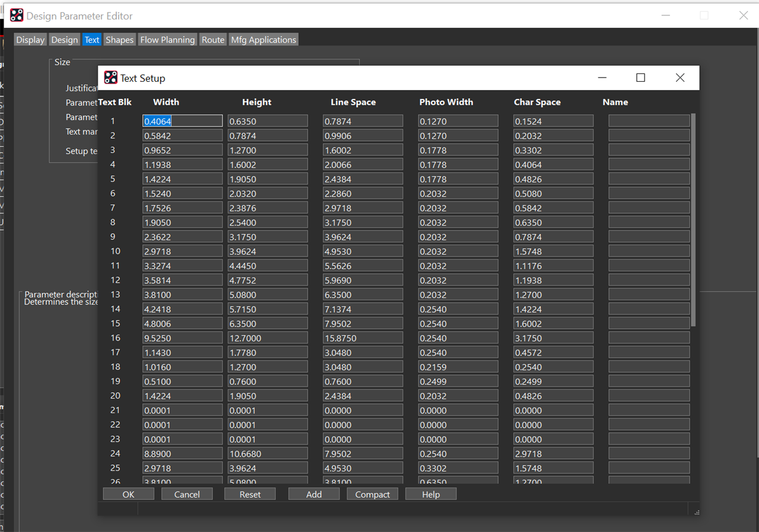Open the Flow Planning tab
The image size is (759, 532).
coord(167,40)
